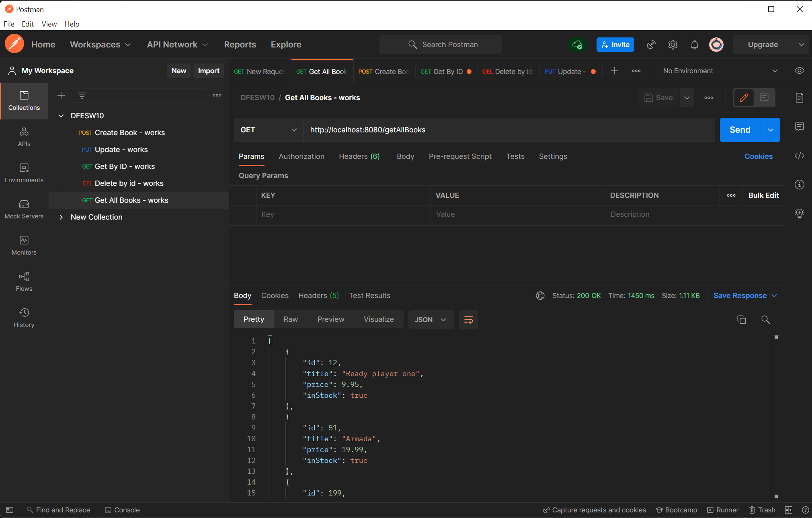Open the settings gear icon
Viewport: 812px width, 518px height.
[x=673, y=45]
